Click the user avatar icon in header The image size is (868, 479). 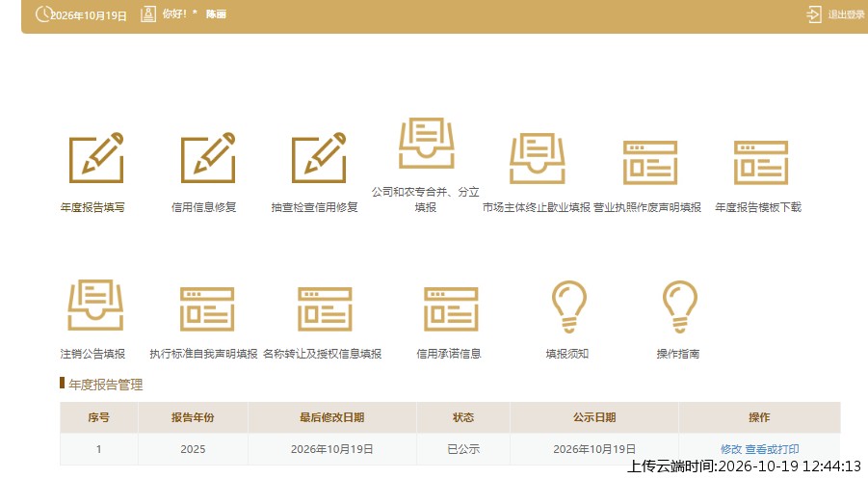[x=147, y=14]
